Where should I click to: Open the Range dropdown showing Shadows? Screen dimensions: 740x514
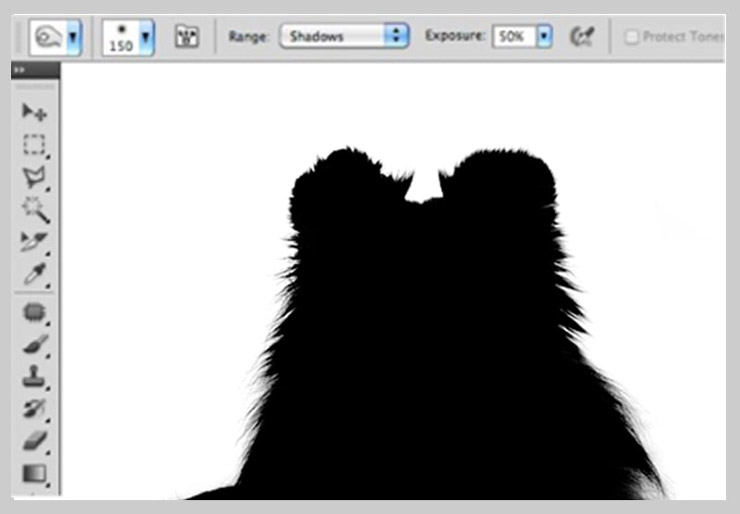345,37
